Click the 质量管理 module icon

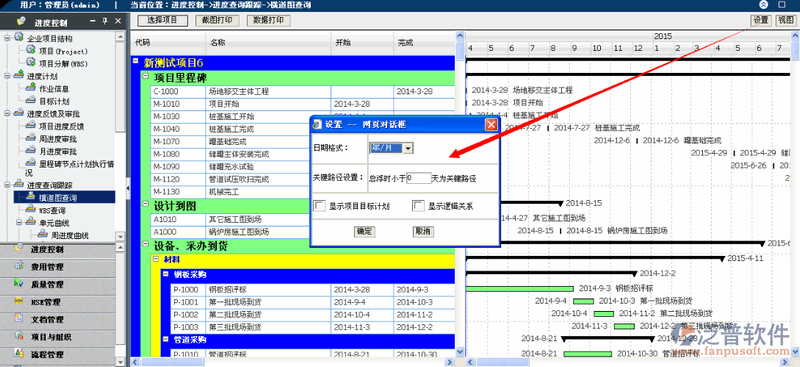point(19,283)
